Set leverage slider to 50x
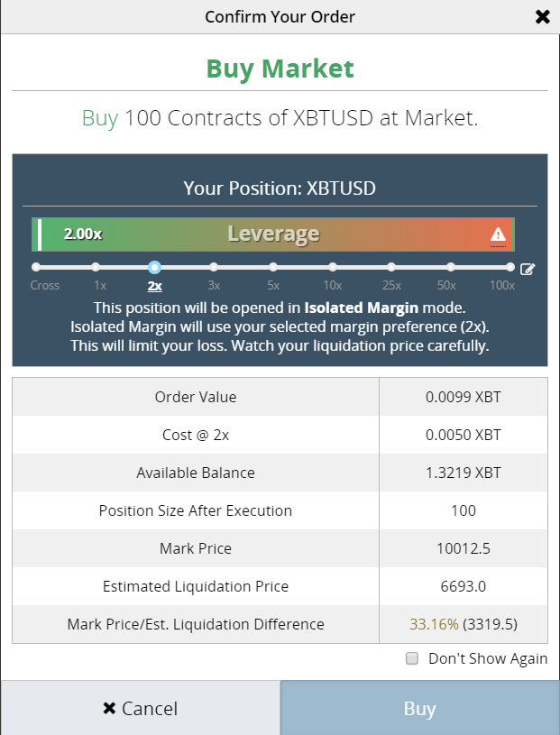The image size is (560, 735). click(451, 267)
